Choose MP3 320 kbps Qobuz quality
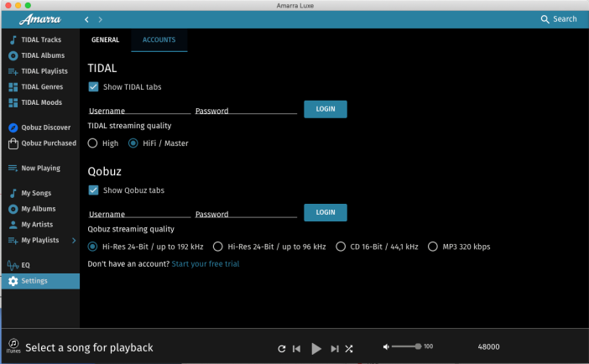The width and height of the screenshot is (589, 364). [x=433, y=247]
